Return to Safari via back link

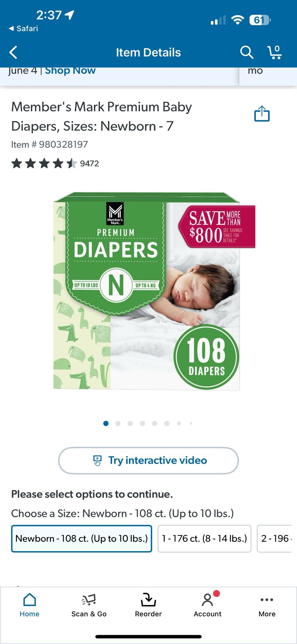coord(23,29)
